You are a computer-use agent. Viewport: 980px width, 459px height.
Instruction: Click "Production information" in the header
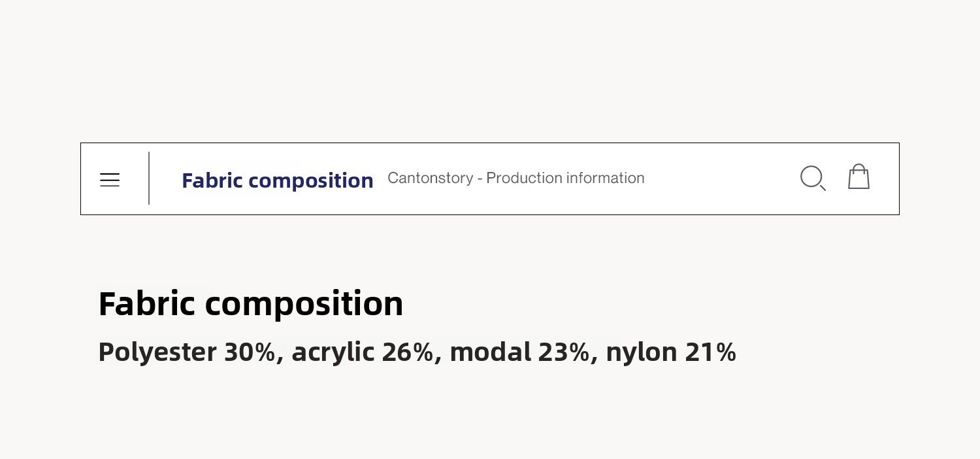[565, 178]
